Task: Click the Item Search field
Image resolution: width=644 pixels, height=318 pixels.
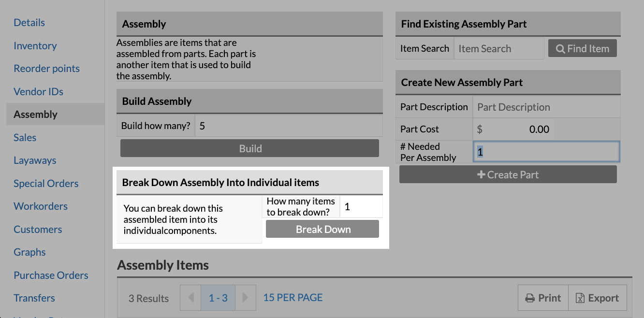Action: click(x=498, y=48)
